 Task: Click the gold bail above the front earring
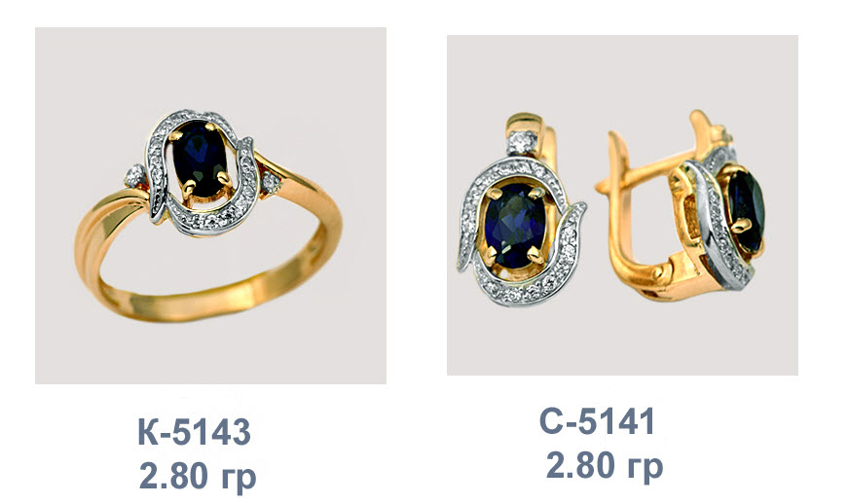[525, 125]
